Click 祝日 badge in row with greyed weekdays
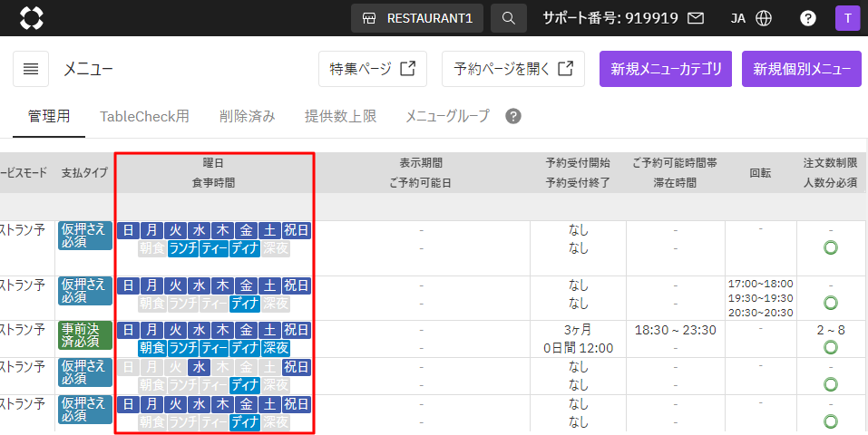 [297, 367]
